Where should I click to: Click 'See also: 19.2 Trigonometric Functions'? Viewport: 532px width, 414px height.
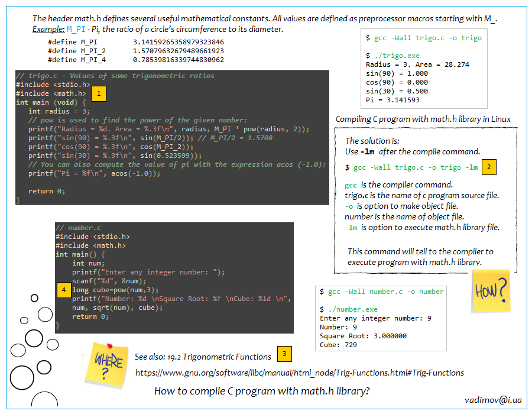pos(203,357)
